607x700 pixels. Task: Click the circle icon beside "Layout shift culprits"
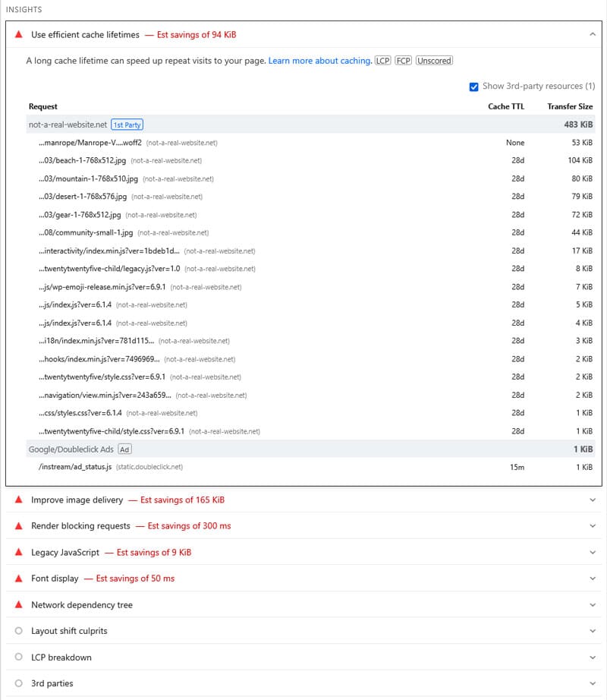17,631
